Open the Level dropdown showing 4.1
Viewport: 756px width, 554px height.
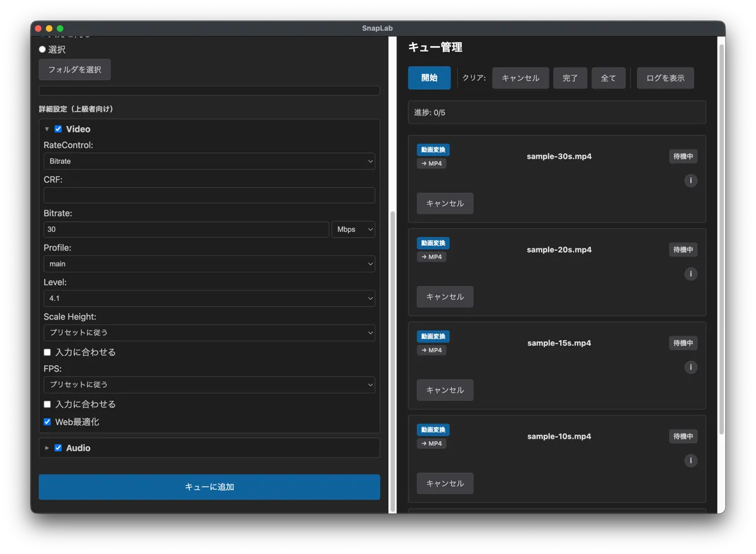(209, 298)
